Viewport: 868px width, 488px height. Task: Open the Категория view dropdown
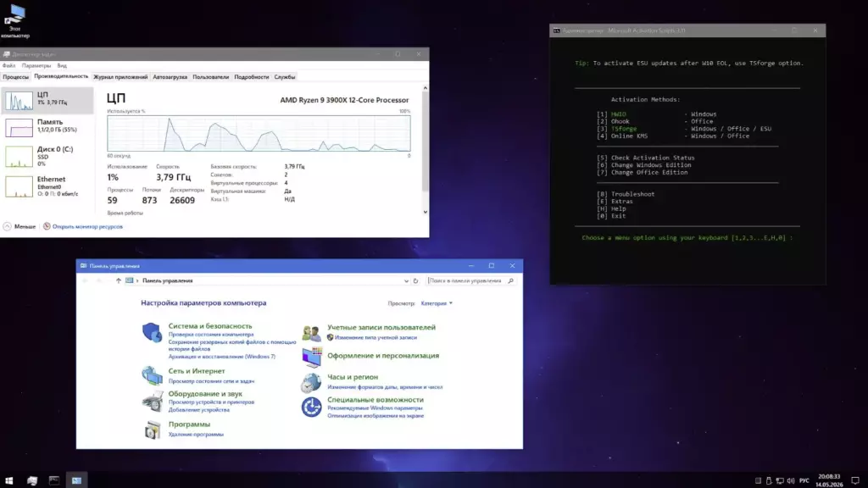pyautogui.click(x=437, y=303)
